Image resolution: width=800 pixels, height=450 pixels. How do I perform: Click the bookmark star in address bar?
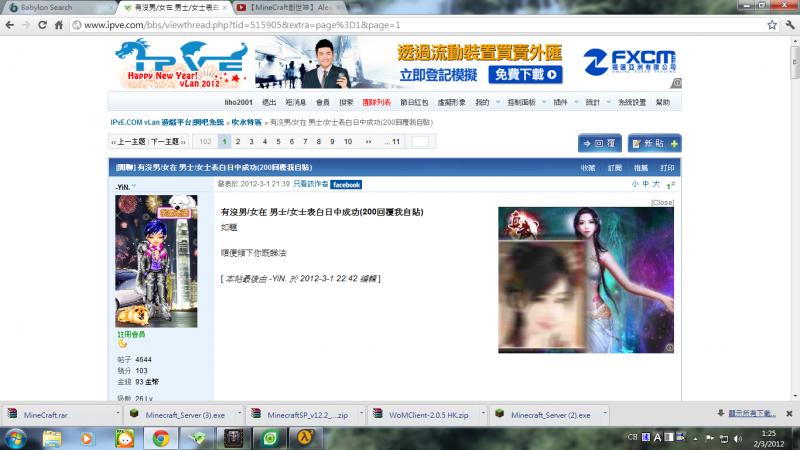point(769,24)
